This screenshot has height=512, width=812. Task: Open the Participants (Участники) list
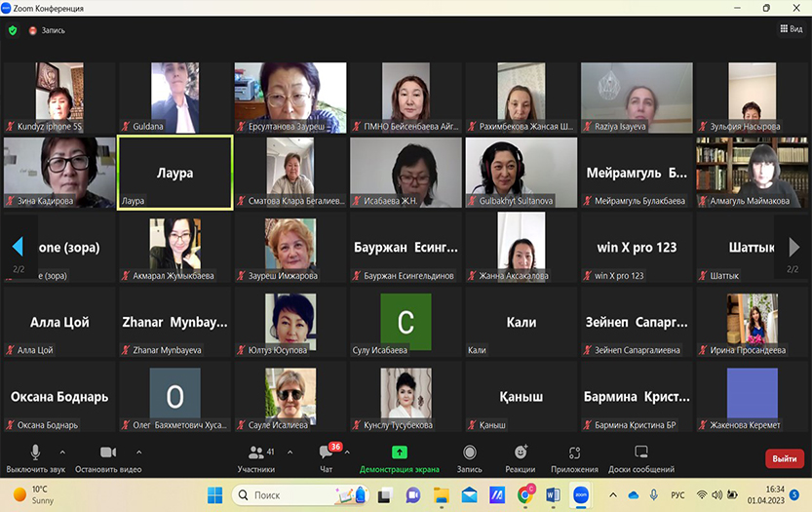[255, 456]
